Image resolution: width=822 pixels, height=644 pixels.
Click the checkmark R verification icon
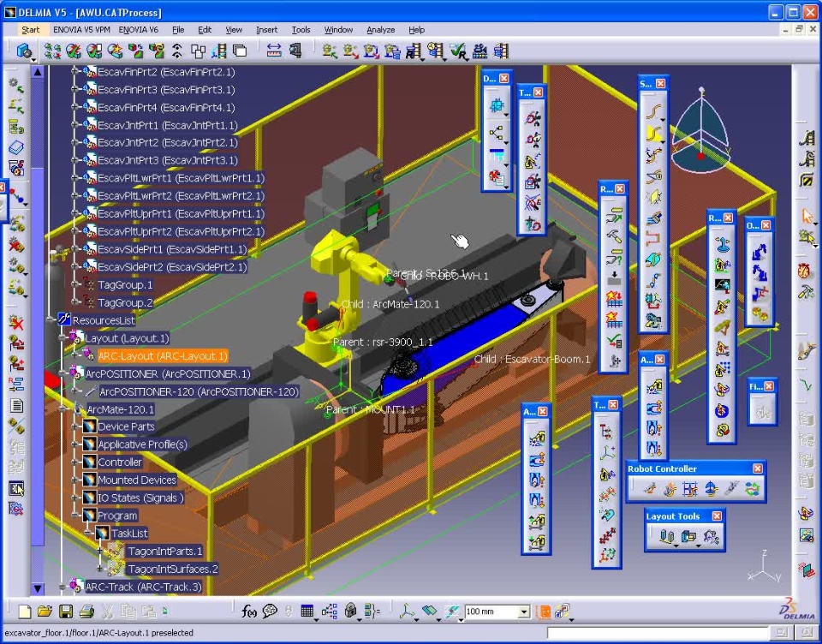pos(458,51)
